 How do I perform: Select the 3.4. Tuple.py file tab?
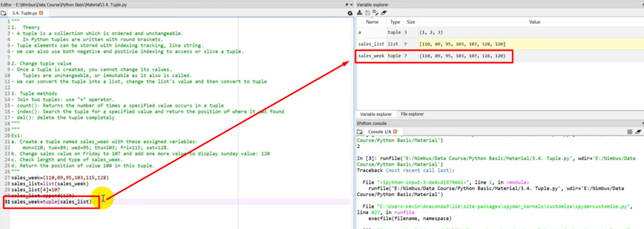(25, 12)
